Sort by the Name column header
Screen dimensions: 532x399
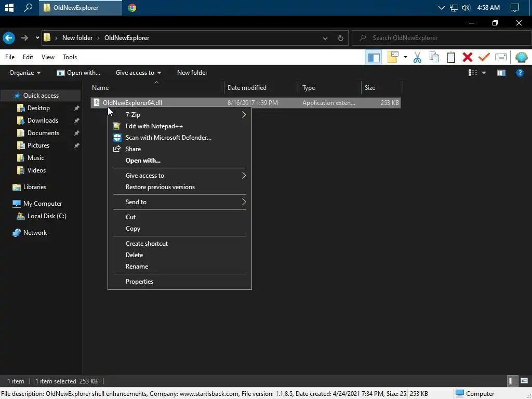(156, 87)
